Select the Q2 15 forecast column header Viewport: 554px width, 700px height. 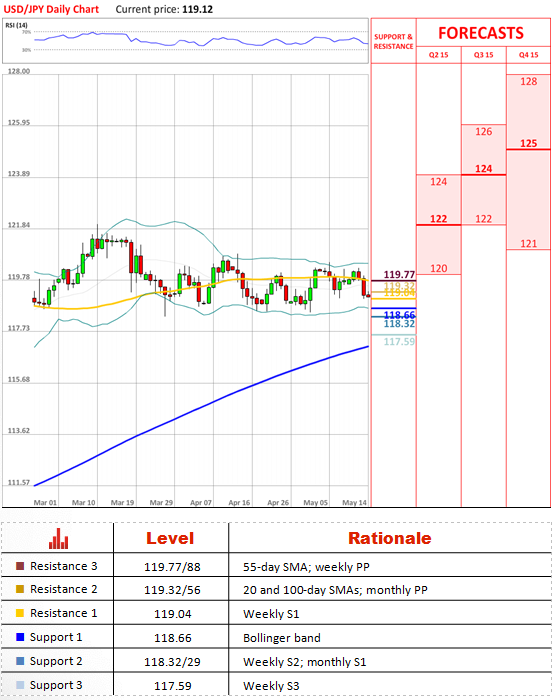pos(438,55)
